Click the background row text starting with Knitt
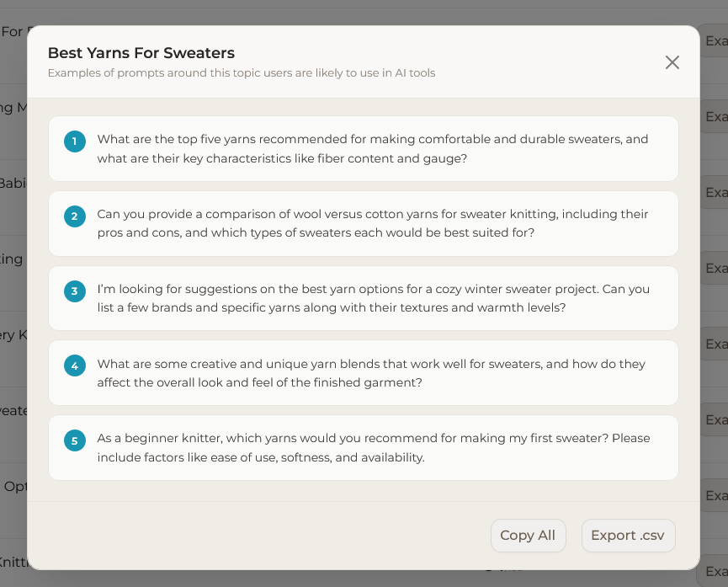Viewport: 728px width, 587px height. (x=13, y=563)
